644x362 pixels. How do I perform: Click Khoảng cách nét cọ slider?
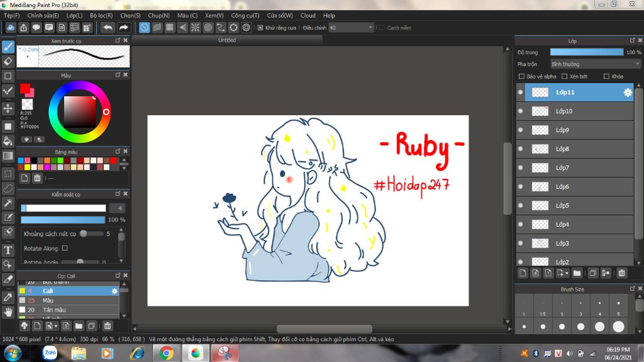(x=92, y=234)
